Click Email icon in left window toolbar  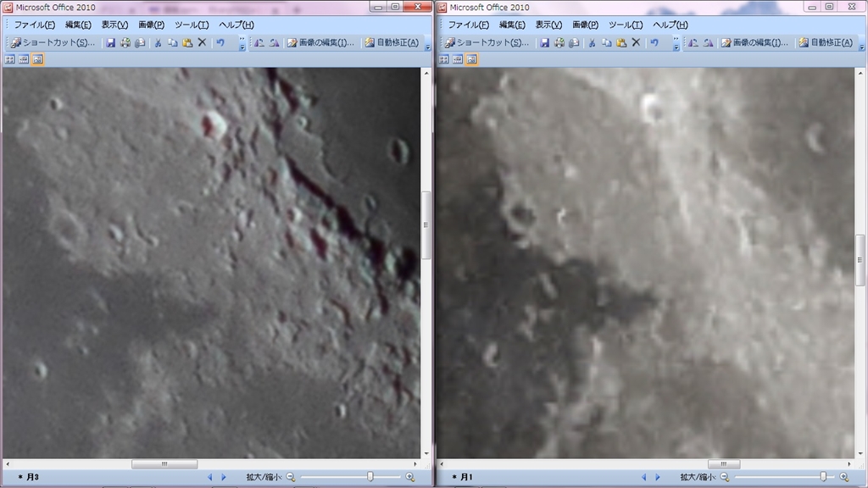click(140, 42)
